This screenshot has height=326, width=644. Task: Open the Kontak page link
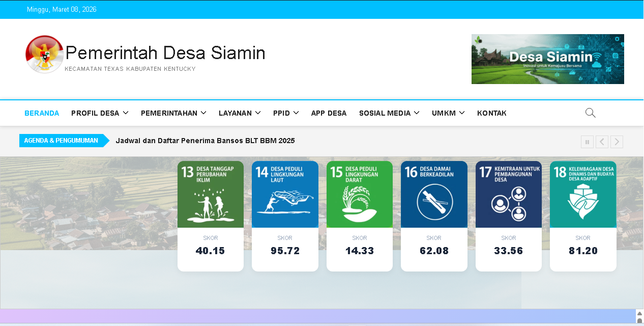tap(491, 113)
